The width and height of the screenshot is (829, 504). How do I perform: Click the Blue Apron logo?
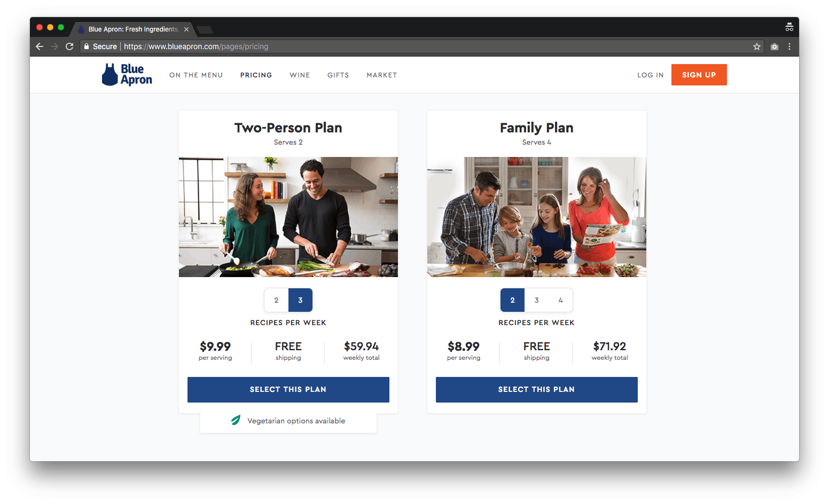127,75
